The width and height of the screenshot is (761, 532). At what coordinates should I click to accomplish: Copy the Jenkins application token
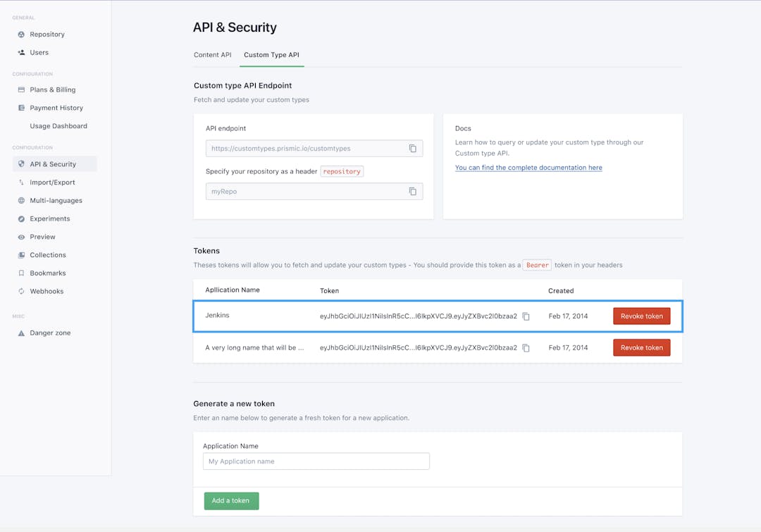(525, 316)
